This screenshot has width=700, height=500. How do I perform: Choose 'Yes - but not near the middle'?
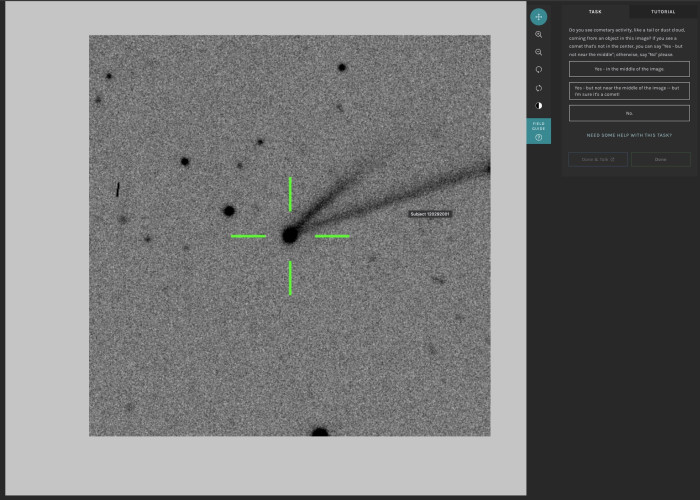tap(629, 91)
